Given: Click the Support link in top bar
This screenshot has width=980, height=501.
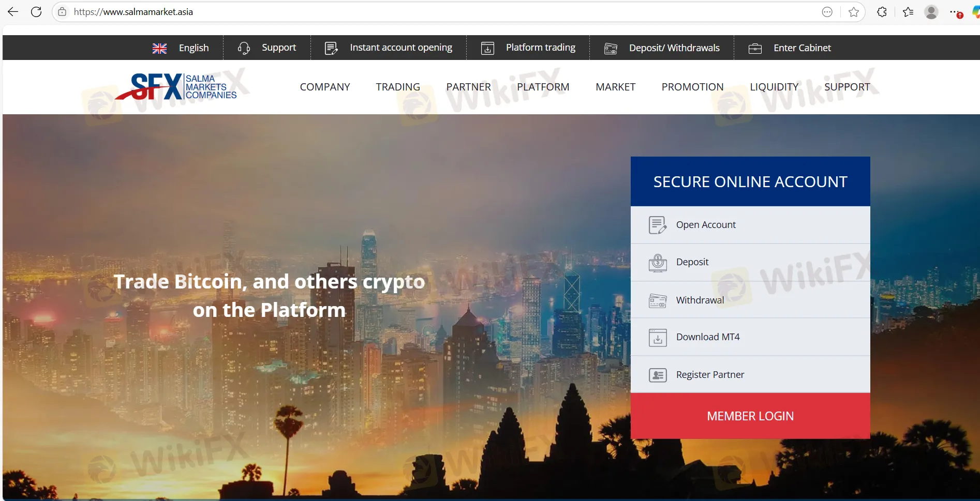Looking at the screenshot, I should click(279, 48).
